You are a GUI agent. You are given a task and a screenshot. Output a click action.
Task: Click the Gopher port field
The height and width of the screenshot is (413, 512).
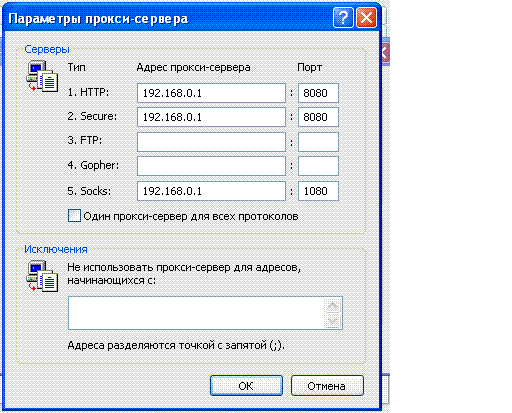tap(318, 166)
